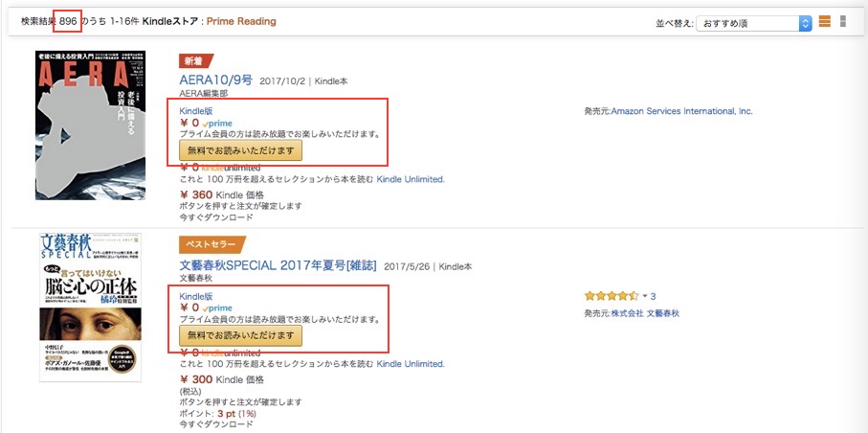Click 株式会社 文藝春秋 publisher link

tap(645, 313)
